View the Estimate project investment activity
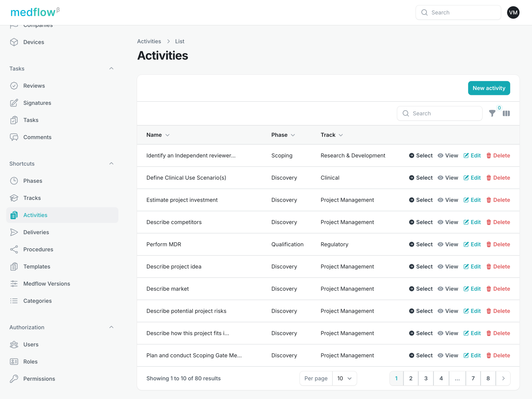Image resolution: width=532 pixels, height=399 pixels. point(448,200)
